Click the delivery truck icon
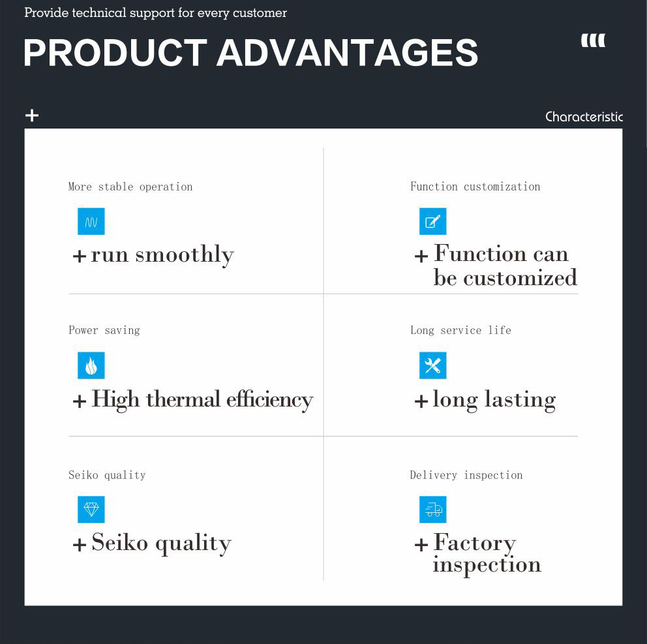The width and height of the screenshot is (647, 644). coord(432,510)
